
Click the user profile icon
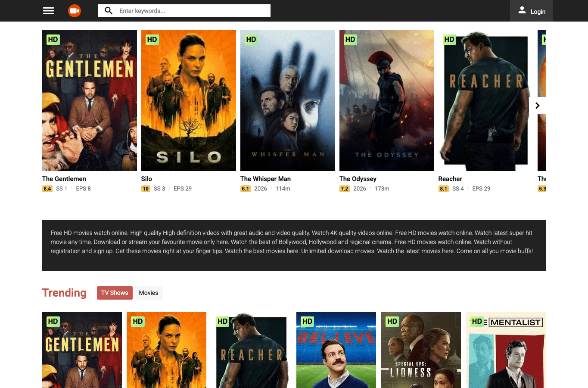pyautogui.click(x=522, y=10)
